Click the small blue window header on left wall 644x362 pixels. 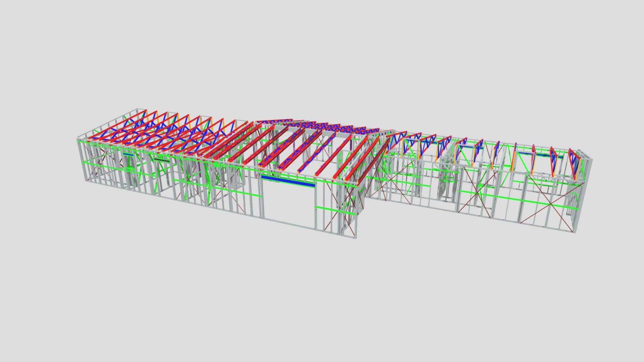(x=128, y=154)
